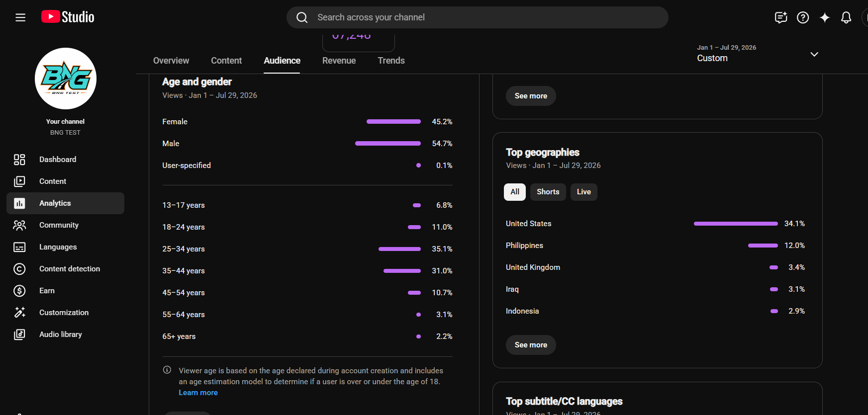868x415 pixels.
Task: Open the hamburger navigation menu
Action: [x=20, y=17]
